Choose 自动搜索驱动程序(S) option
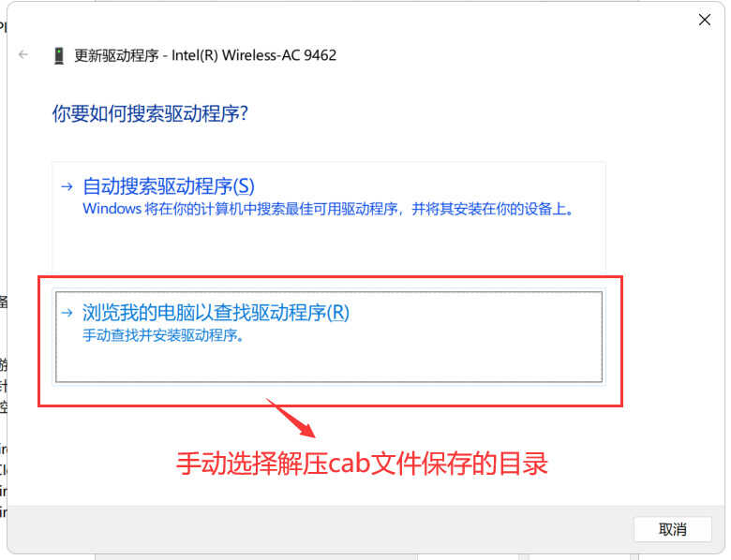 pos(169,186)
